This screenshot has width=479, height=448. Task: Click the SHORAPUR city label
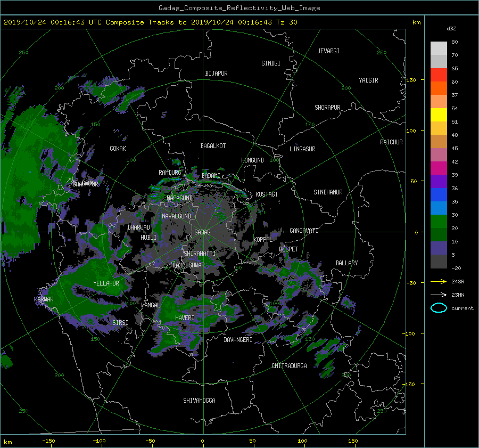coord(327,108)
